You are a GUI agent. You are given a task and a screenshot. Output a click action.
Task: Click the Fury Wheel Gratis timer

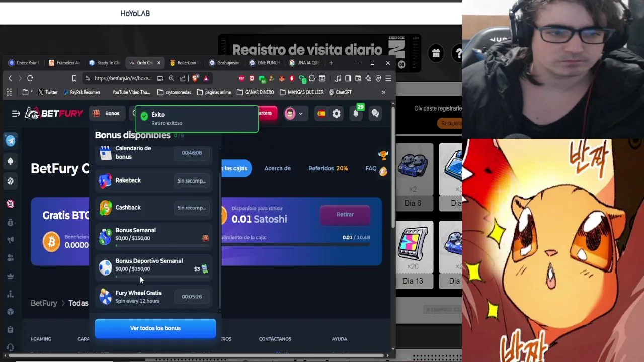coord(192,297)
